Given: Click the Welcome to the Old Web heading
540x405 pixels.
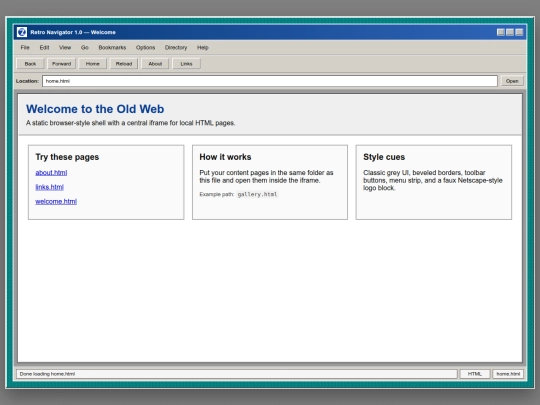Looking at the screenshot, I should (95, 109).
